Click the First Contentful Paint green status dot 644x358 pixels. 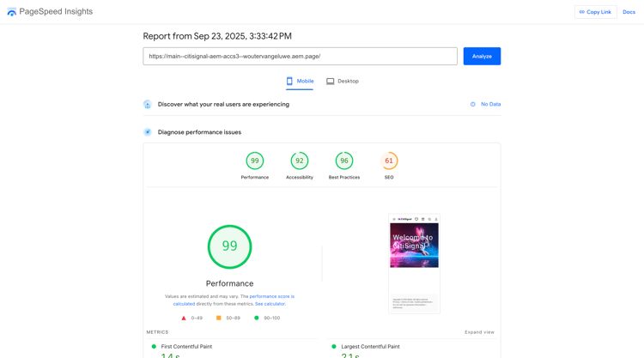click(154, 347)
